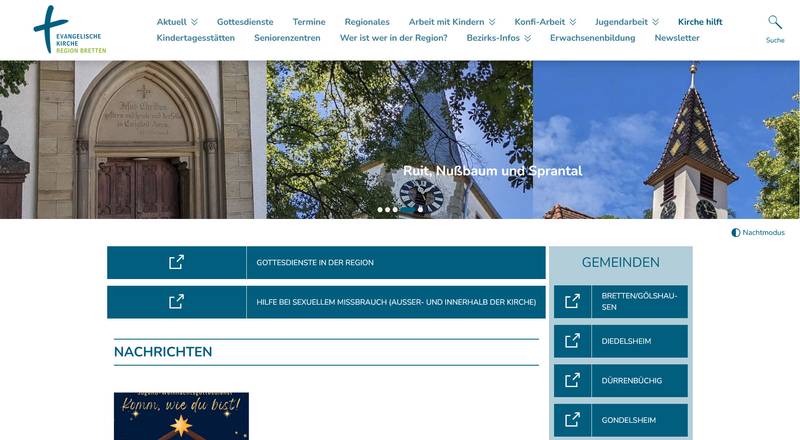Open the Termine menu item
This screenshot has height=440, width=800.
(x=309, y=22)
